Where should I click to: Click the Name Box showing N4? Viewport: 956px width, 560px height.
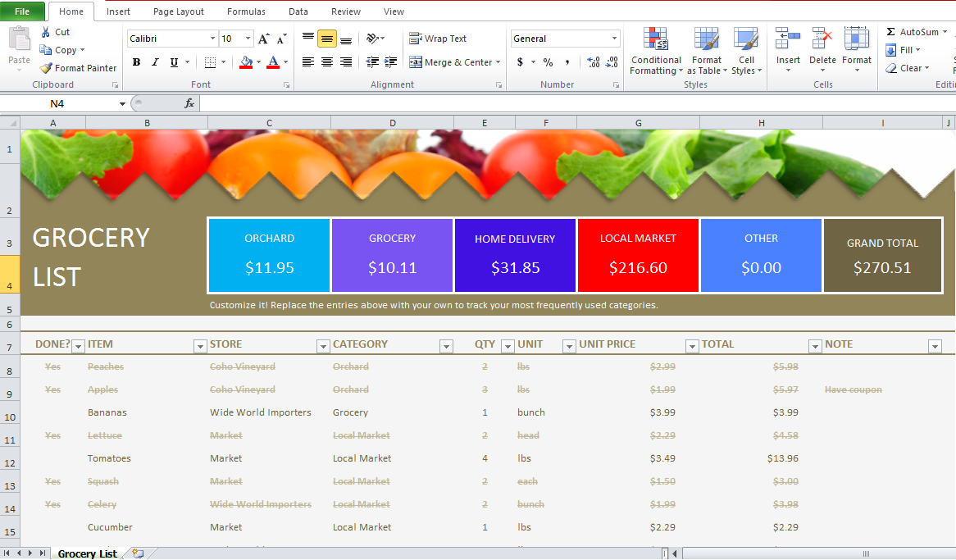click(64, 103)
